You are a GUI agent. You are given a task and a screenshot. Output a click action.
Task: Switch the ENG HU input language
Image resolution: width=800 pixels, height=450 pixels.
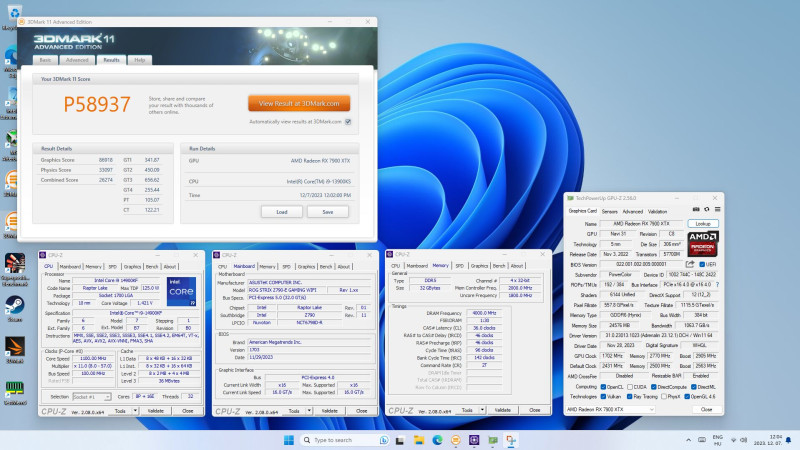(717, 440)
